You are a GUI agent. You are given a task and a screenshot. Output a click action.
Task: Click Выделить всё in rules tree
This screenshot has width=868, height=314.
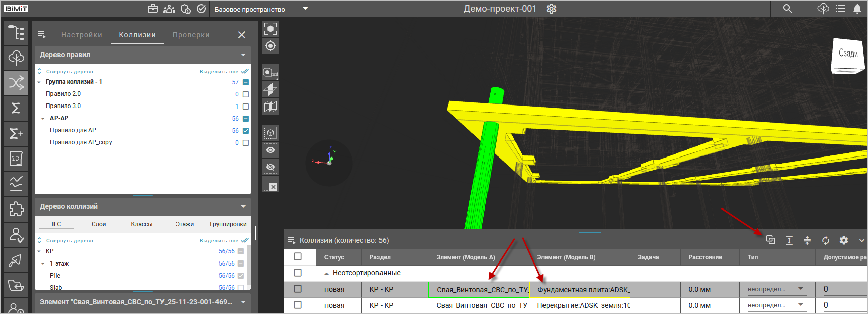coord(219,72)
